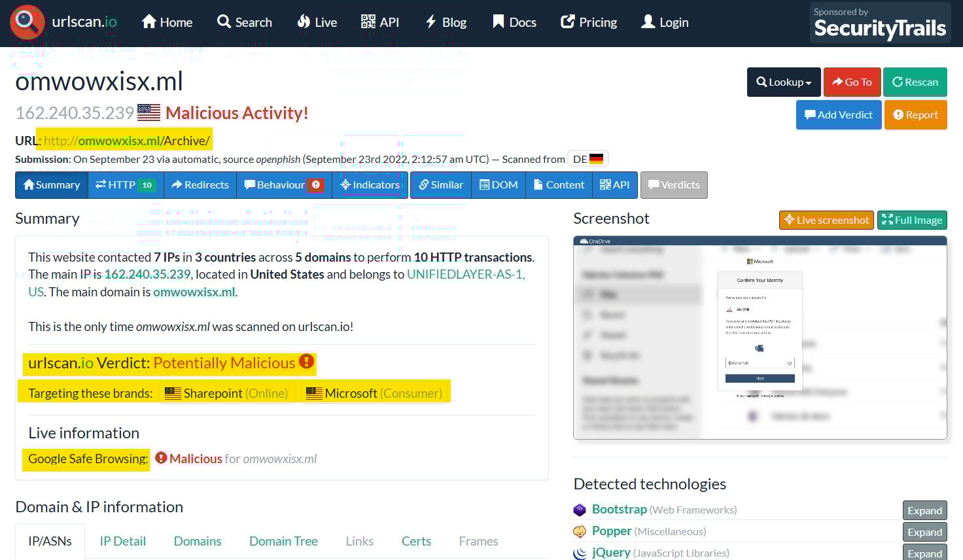Viewport: 963px width, 560px height.
Task: Click the red Go To button
Action: point(852,82)
